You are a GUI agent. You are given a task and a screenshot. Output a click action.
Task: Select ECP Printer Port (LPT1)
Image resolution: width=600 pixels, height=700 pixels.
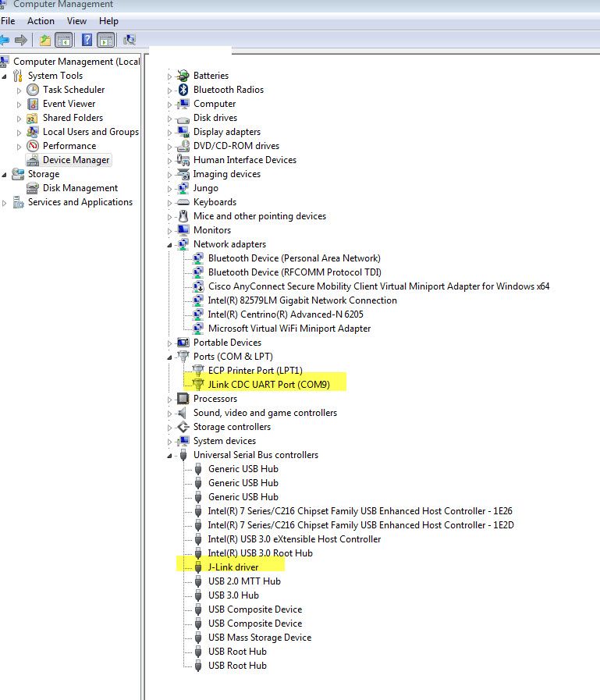point(255,371)
